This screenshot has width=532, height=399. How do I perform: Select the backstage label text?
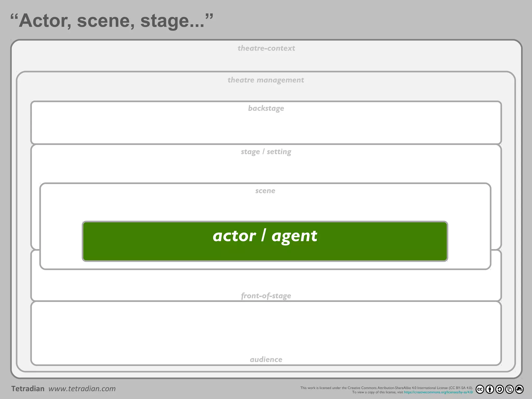266,108
